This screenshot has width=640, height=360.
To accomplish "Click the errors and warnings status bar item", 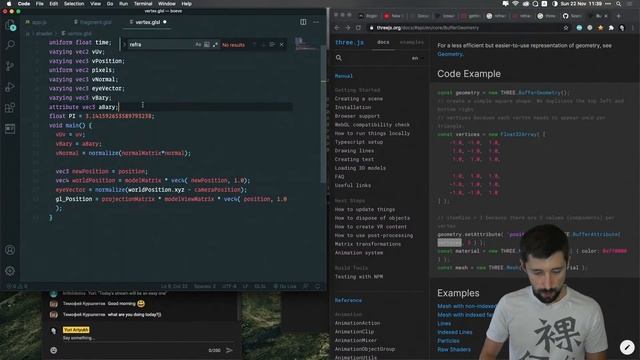I will point(17,286).
